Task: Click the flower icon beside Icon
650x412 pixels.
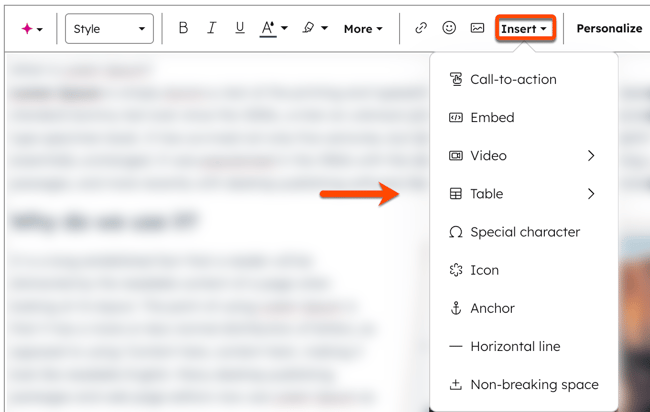Action: click(x=456, y=270)
